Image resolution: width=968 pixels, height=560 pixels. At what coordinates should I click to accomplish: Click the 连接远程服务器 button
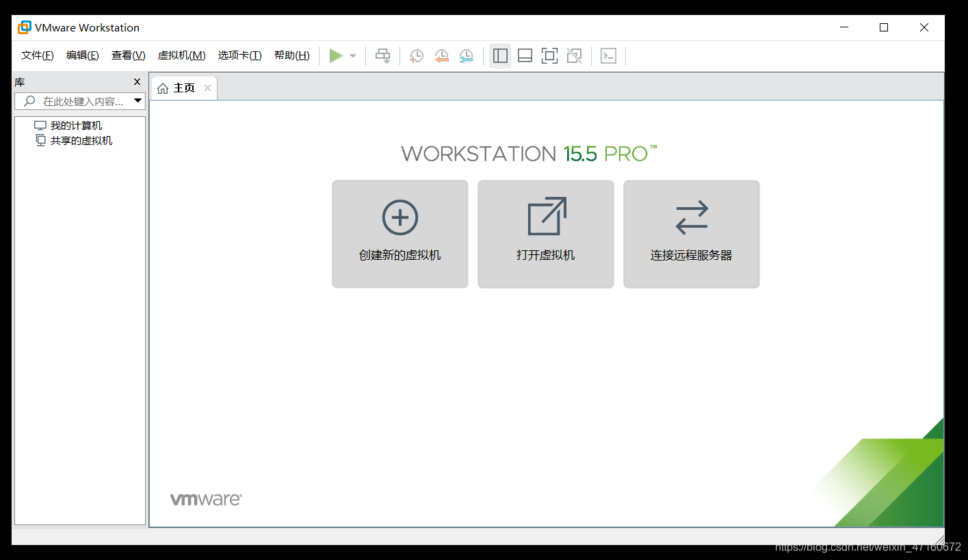[692, 234]
